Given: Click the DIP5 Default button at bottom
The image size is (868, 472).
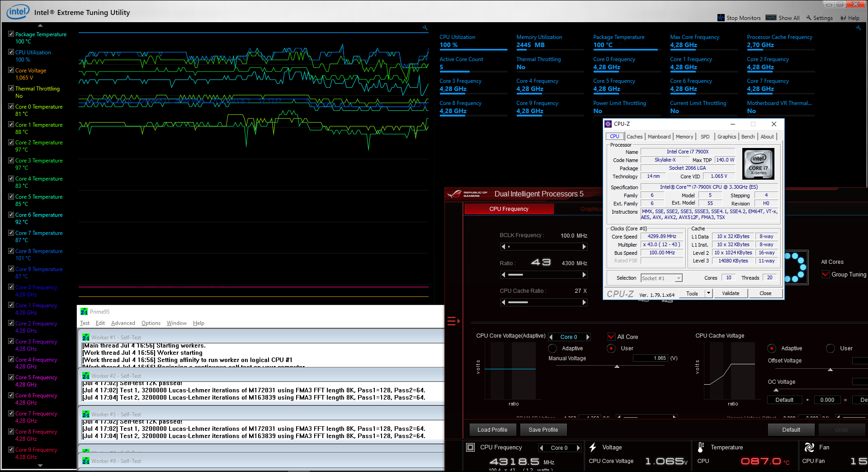Looking at the screenshot, I should (x=791, y=430).
